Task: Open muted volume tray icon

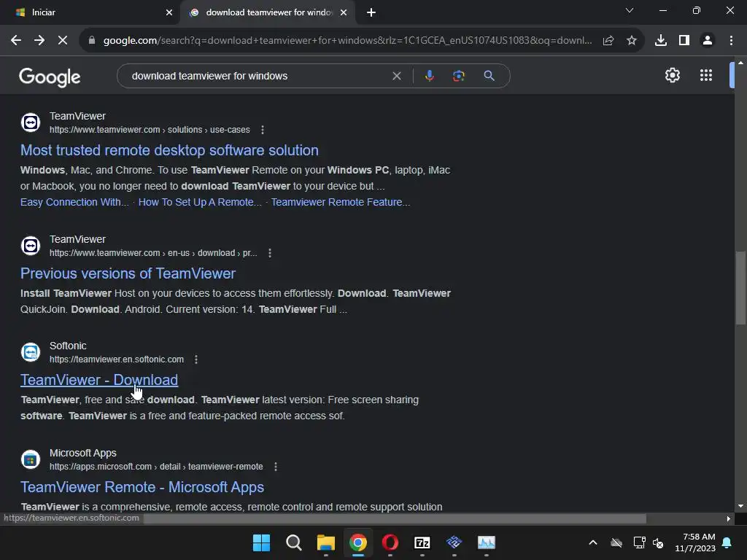Action: point(659,542)
